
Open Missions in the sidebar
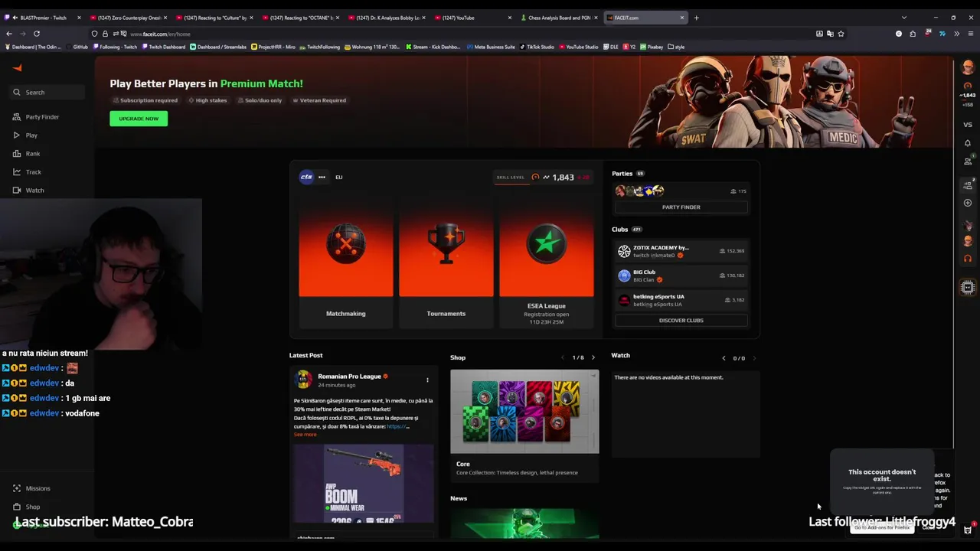(38, 488)
